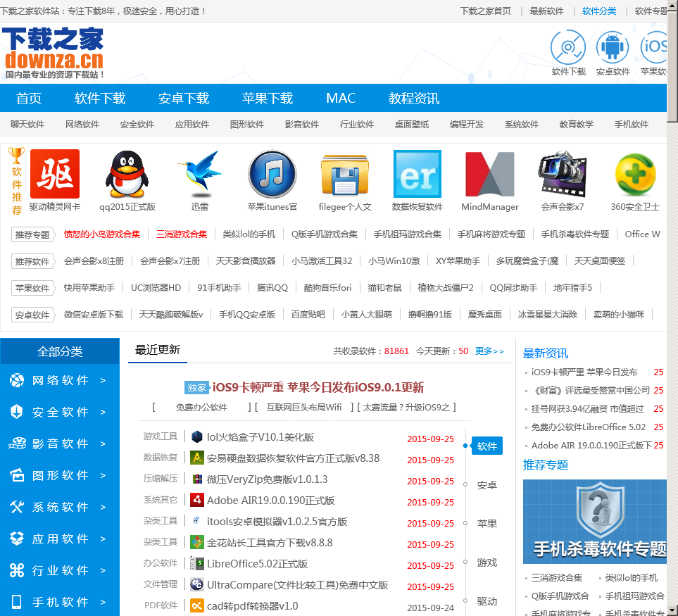Open the 安易硬盘数据恢复 entry icon

pos(197,458)
